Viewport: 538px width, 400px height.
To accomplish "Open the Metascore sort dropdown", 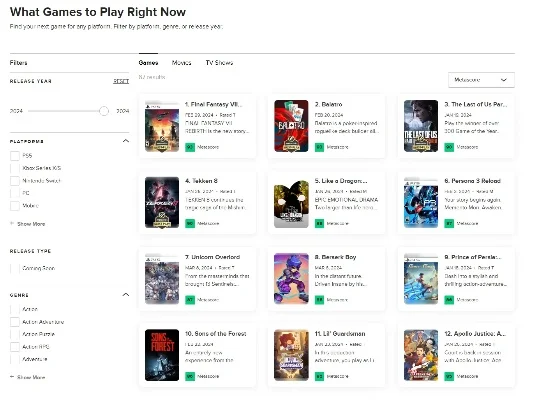I will [481, 80].
